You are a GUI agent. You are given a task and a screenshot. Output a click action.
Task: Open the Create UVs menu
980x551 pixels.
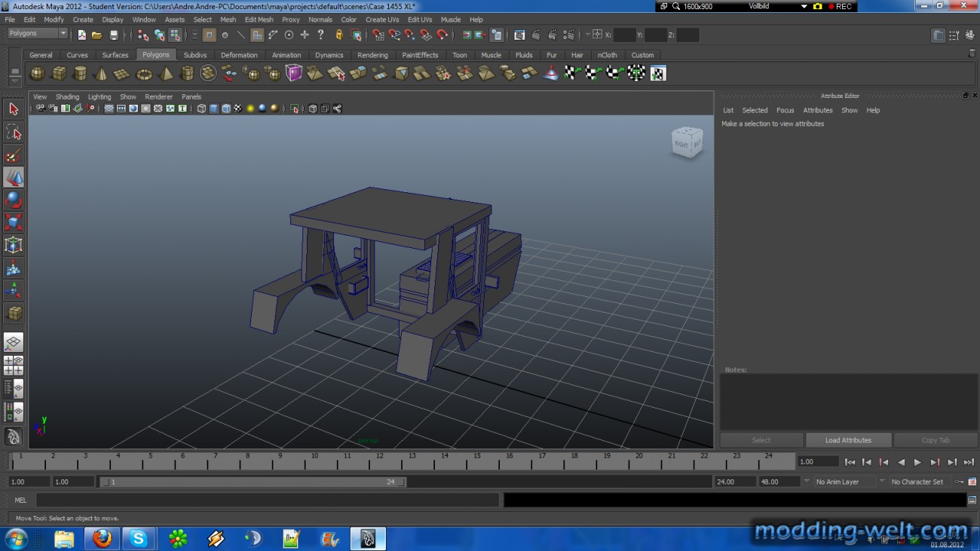[x=382, y=20]
